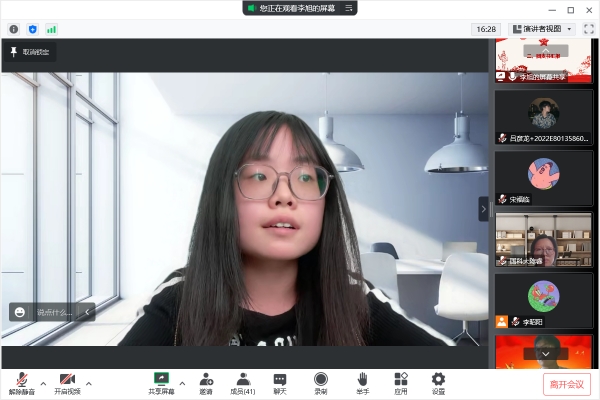Turn on camera with 开启视频
This screenshot has height=400, width=600.
point(67,383)
